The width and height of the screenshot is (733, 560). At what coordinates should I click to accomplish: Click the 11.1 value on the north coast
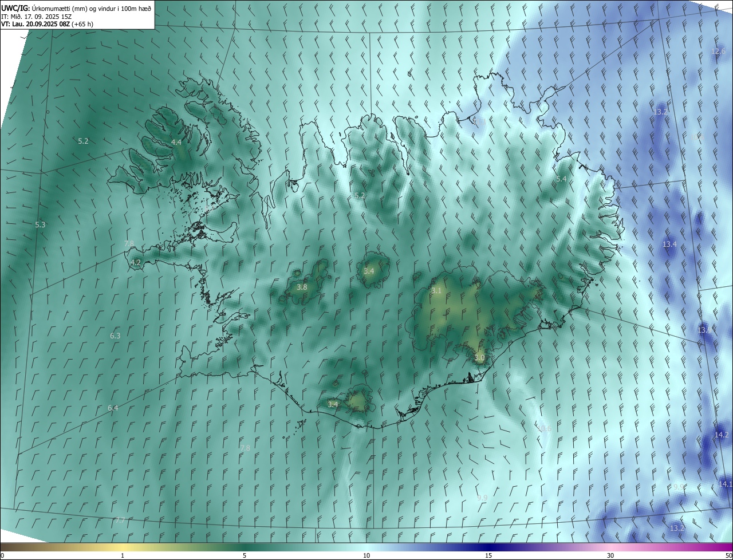click(479, 122)
